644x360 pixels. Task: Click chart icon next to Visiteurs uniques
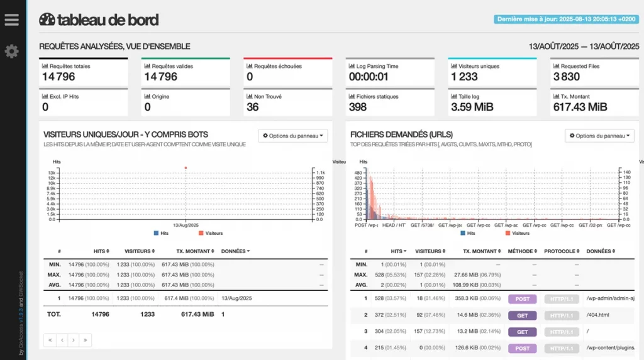pyautogui.click(x=453, y=66)
